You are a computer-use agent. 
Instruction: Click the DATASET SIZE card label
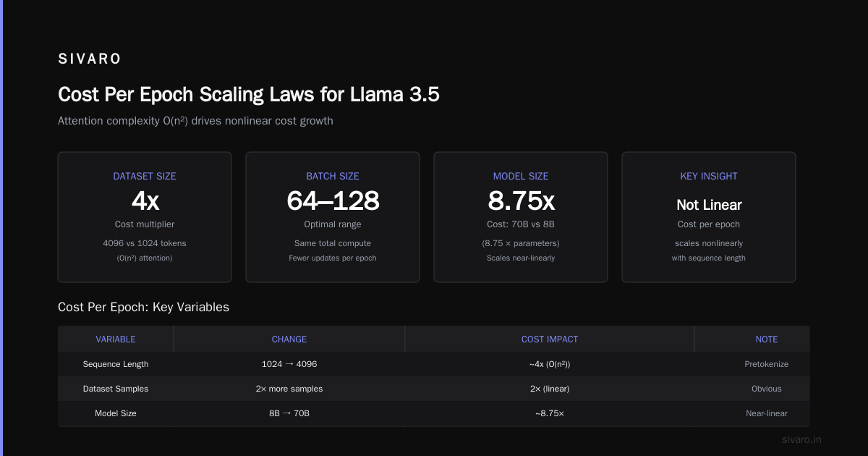pyautogui.click(x=145, y=176)
